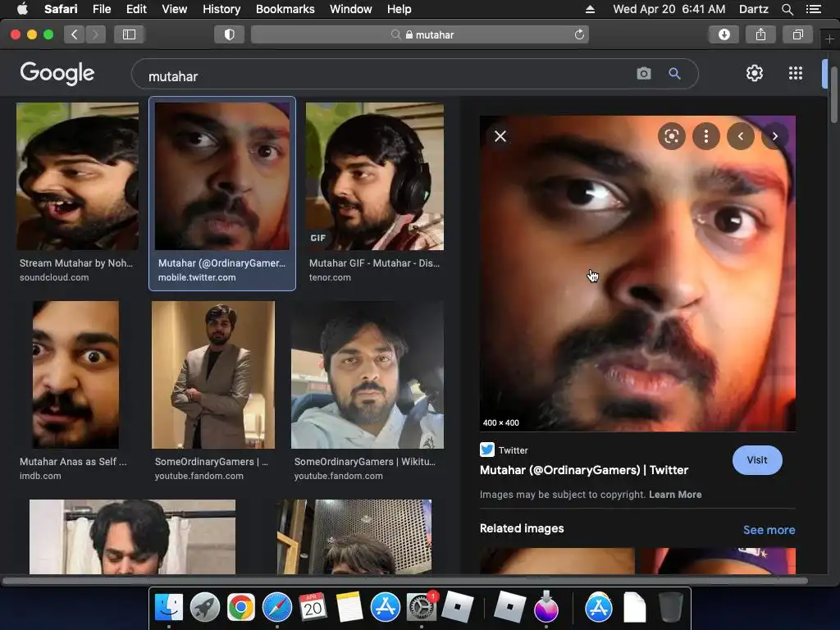Click the Safari address bar showing mutahar
The width and height of the screenshot is (840, 630).
point(420,34)
